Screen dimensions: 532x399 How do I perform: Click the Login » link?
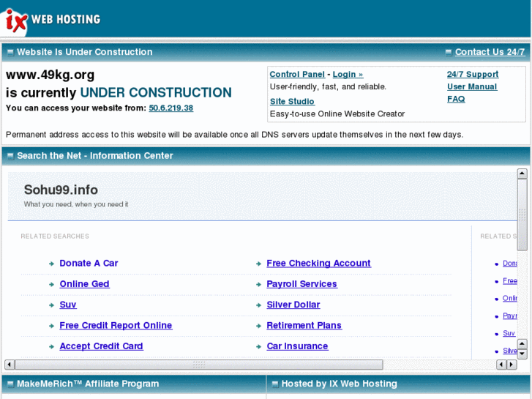pyautogui.click(x=348, y=75)
